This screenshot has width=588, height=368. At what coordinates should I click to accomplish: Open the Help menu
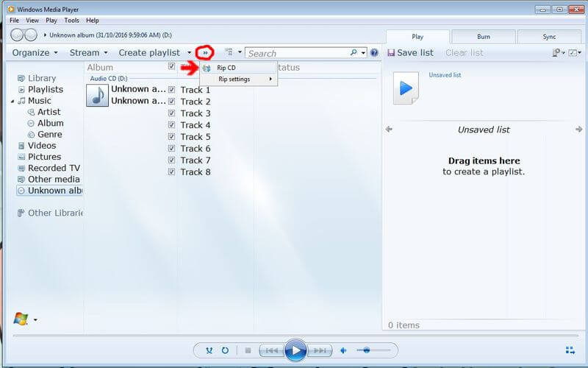click(x=93, y=21)
